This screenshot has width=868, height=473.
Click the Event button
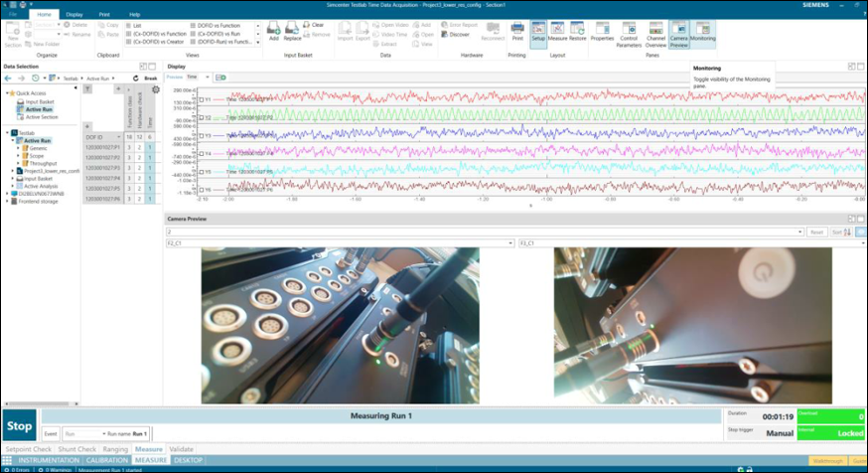click(51, 433)
